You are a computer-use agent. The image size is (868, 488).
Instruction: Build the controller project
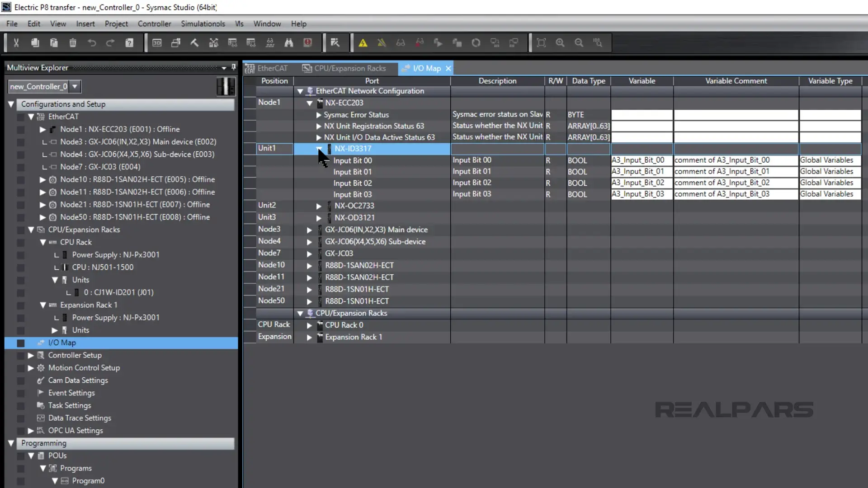(194, 42)
